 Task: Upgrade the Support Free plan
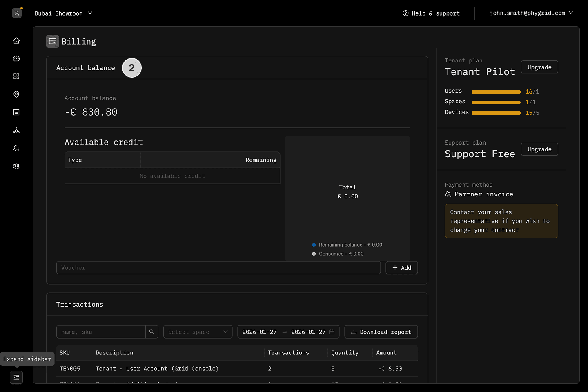(x=539, y=149)
